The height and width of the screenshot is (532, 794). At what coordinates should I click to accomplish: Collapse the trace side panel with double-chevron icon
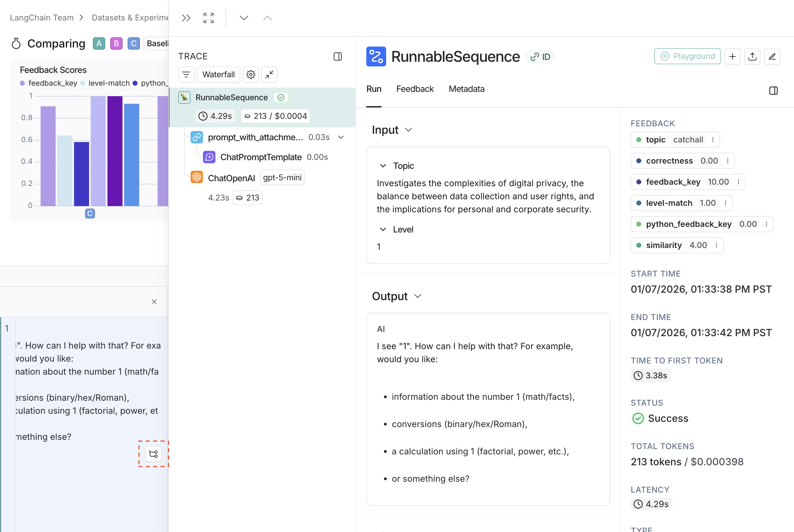point(186,18)
